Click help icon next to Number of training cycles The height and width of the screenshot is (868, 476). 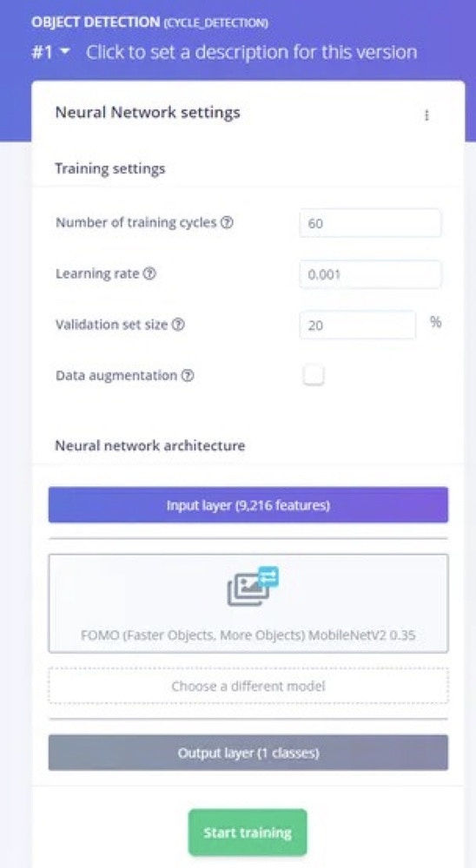pyautogui.click(x=228, y=222)
